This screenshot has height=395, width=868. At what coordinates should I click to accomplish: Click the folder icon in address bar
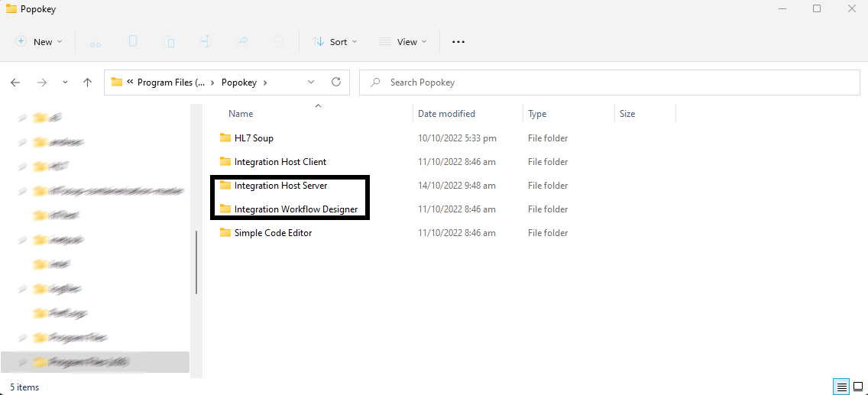coord(116,82)
